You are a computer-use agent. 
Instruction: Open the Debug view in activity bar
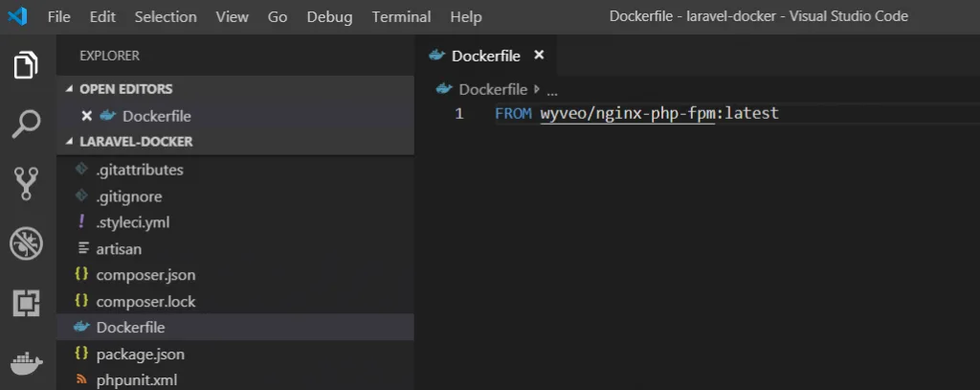click(26, 242)
